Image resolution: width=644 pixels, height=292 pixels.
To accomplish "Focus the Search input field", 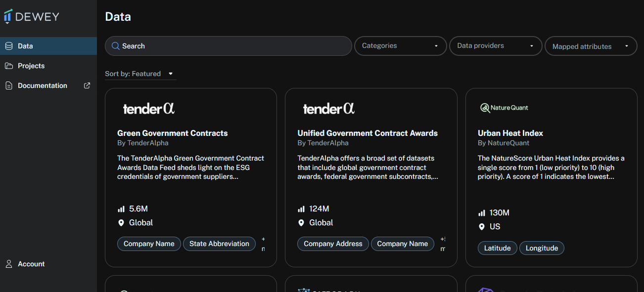I will pos(232,46).
